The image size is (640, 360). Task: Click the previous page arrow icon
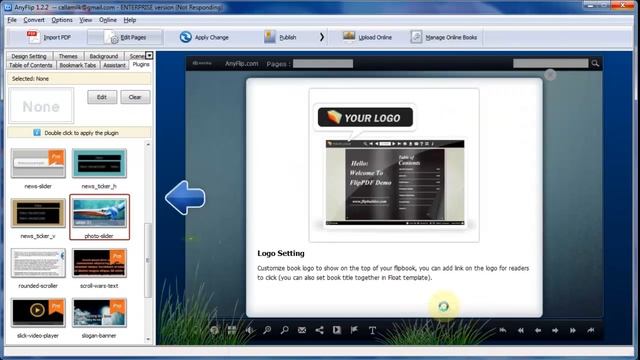538,330
